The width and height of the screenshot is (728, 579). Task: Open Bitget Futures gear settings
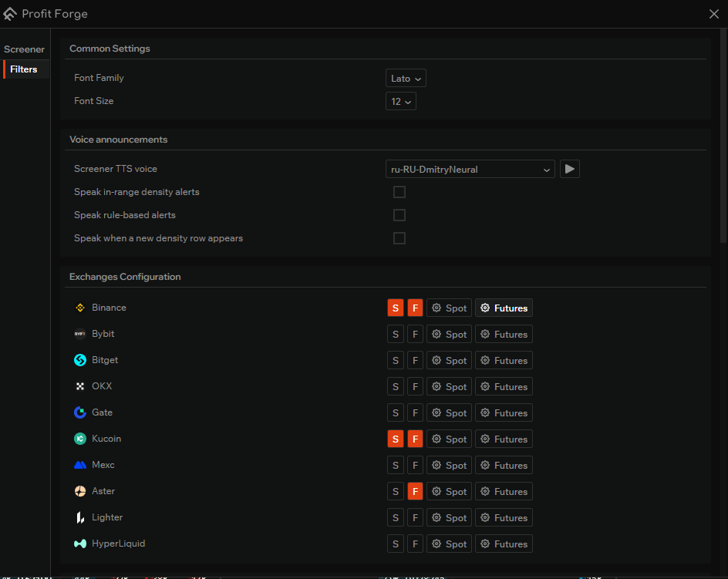pyautogui.click(x=504, y=360)
